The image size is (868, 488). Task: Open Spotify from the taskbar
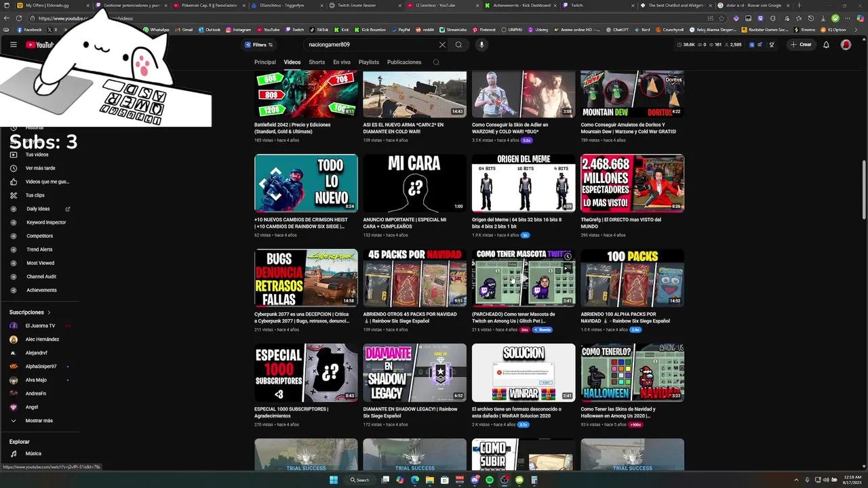(x=490, y=480)
